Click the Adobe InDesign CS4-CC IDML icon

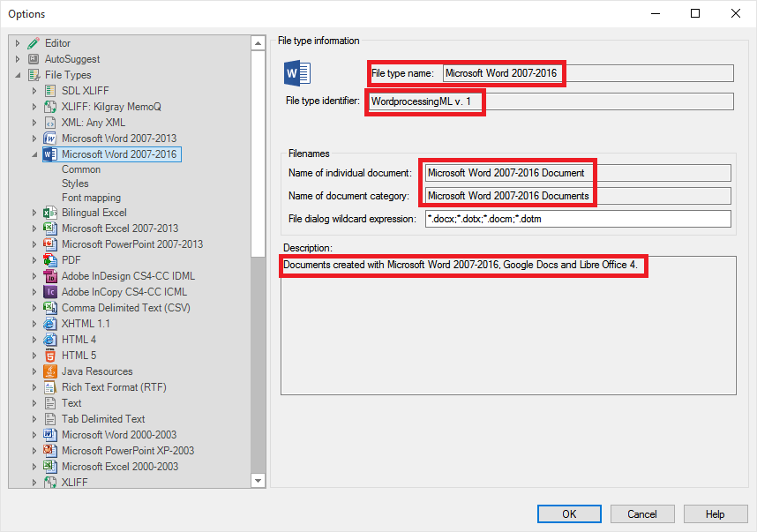[49, 275]
